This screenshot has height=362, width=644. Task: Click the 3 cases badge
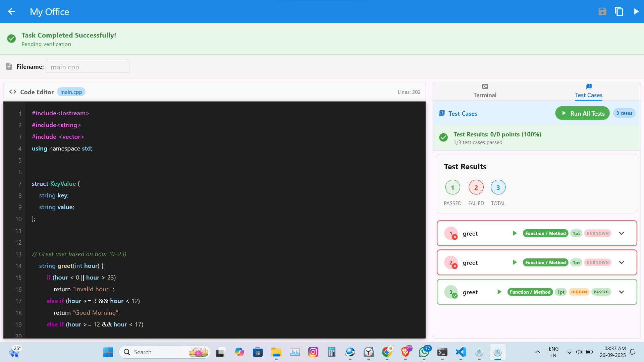(624, 113)
